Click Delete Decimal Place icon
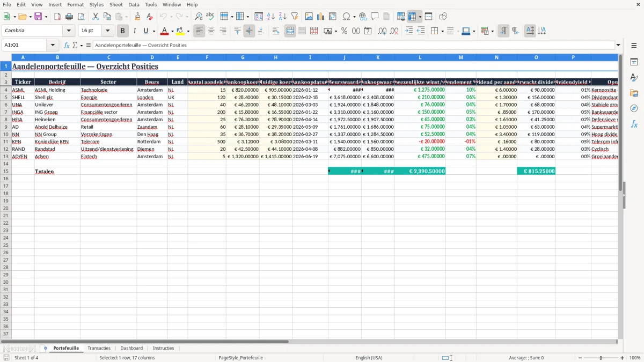Viewport: 644px width, 362px height. coord(394,31)
